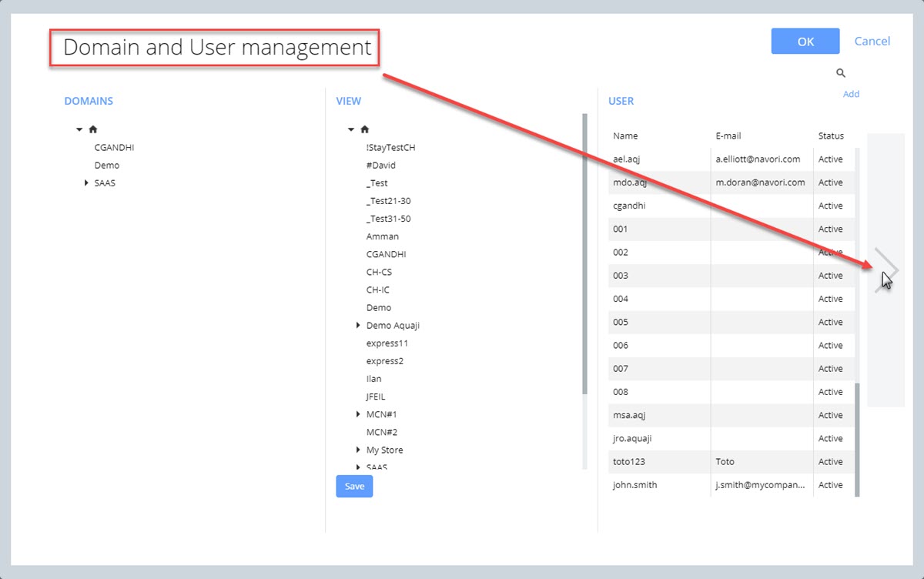Viewport: 924px width, 579px height.
Task: Click email m.doran@navori.com
Action: pyautogui.click(x=760, y=182)
